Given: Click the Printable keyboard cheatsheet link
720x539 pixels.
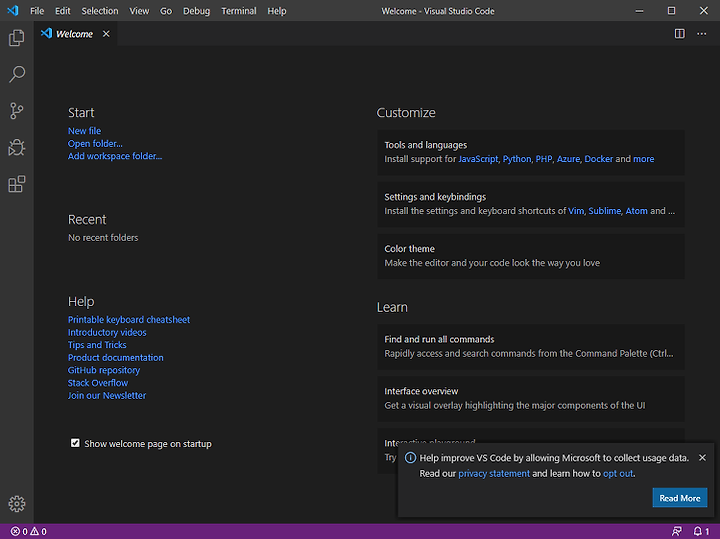Looking at the screenshot, I should [129, 320].
